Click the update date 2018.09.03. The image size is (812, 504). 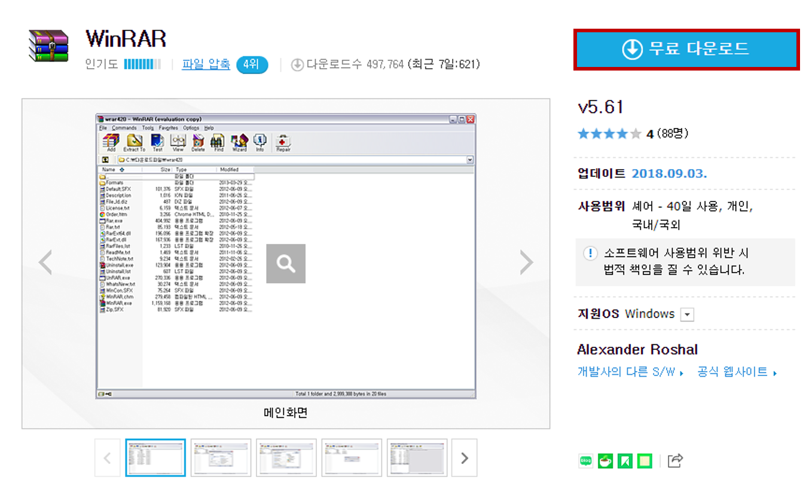pyautogui.click(x=670, y=173)
